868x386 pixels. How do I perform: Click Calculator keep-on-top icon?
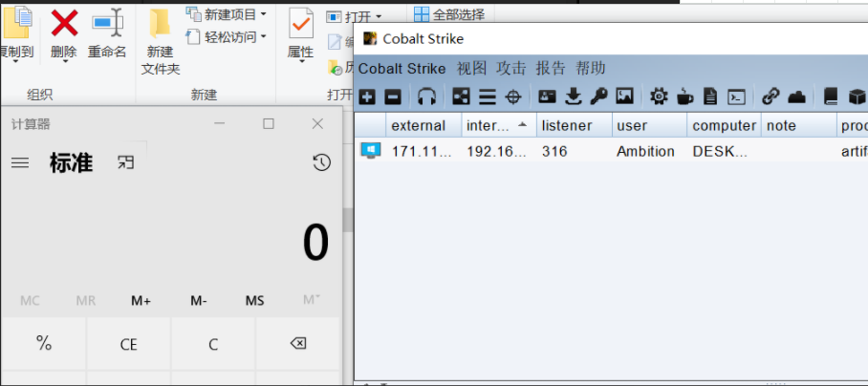(125, 162)
